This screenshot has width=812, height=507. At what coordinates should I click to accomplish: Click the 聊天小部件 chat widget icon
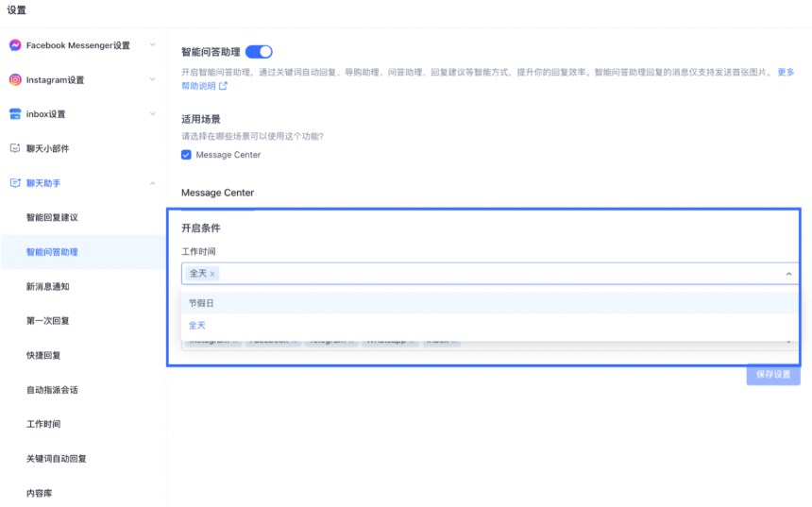pos(15,148)
